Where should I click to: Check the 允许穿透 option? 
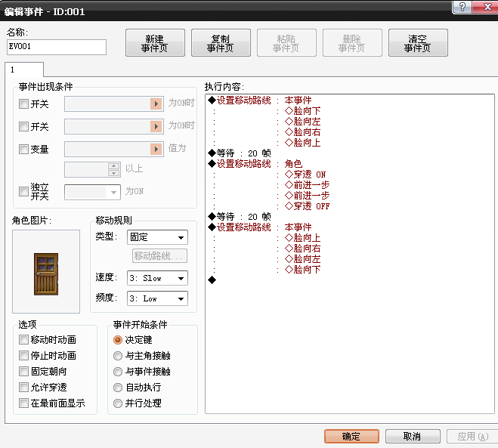23,388
